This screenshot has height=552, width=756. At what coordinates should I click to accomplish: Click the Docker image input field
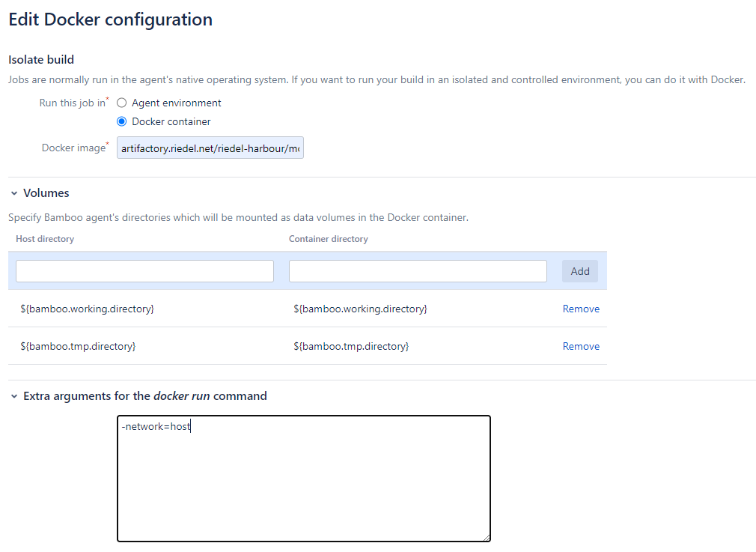pyautogui.click(x=210, y=148)
